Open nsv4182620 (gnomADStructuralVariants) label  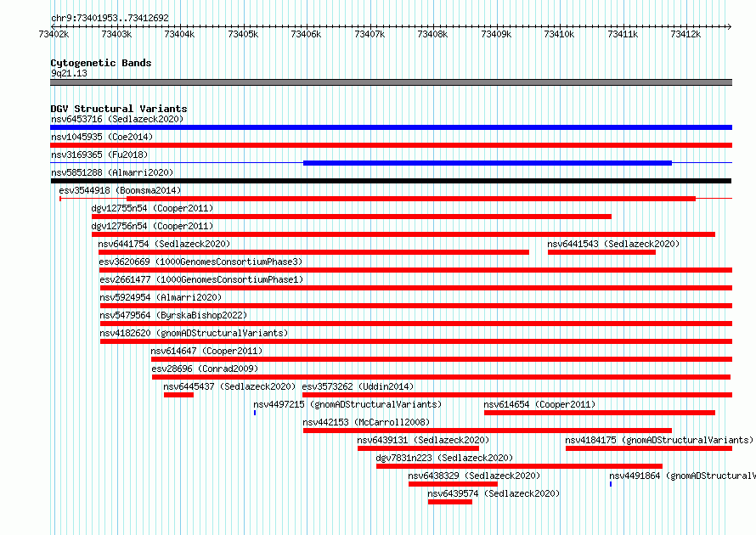coord(194,333)
